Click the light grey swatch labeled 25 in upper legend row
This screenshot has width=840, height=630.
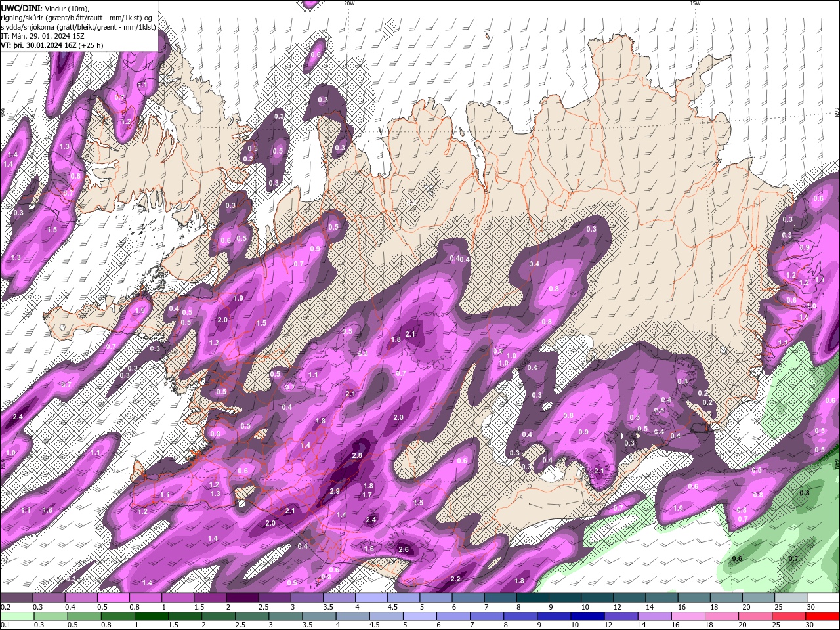pyautogui.click(x=790, y=598)
